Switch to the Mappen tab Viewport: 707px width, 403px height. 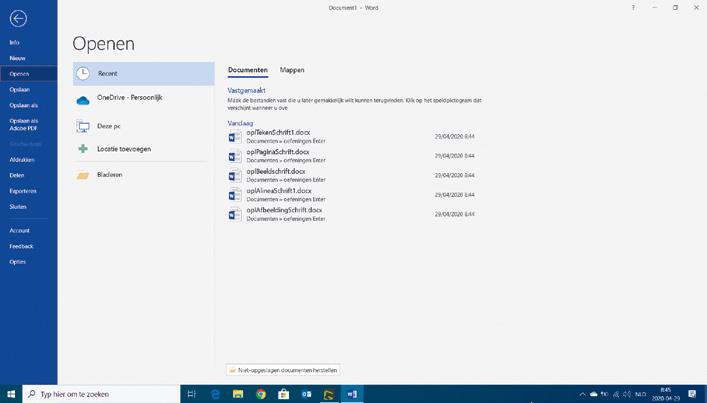[292, 70]
